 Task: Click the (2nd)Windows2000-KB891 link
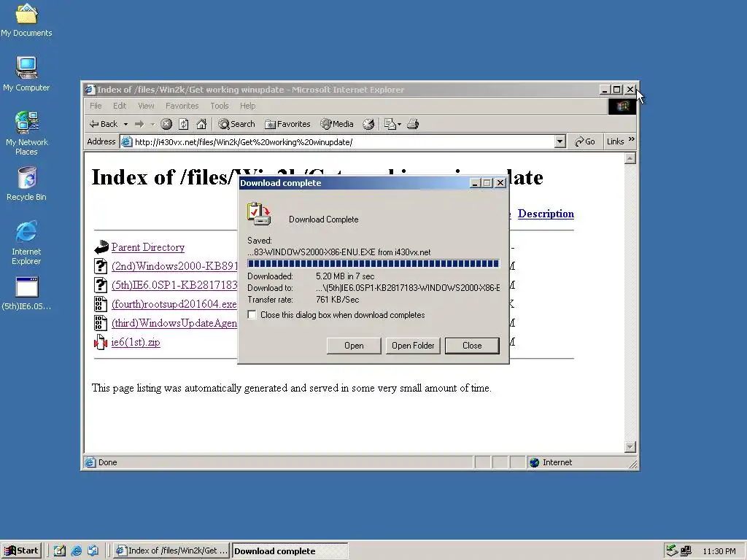coord(174,266)
